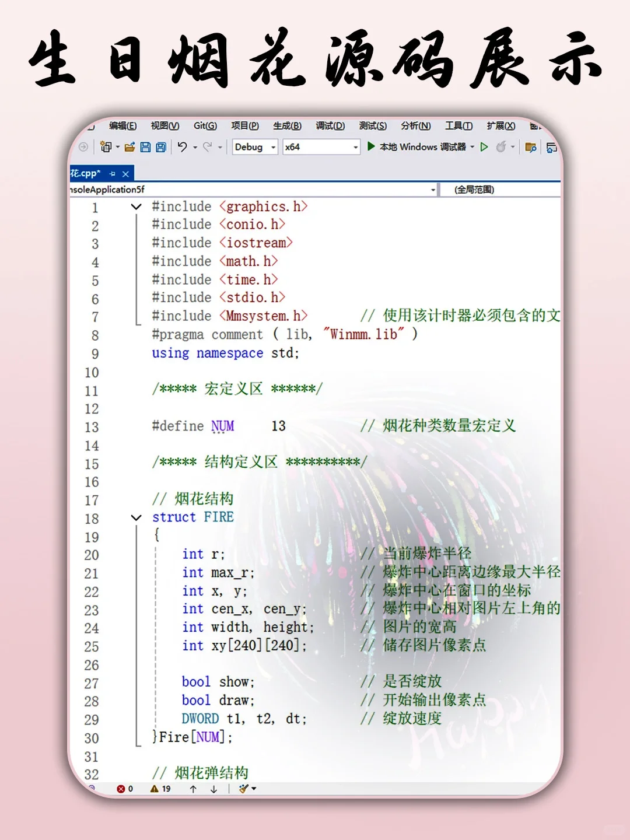Click the #pragma comment line 8
Screen dimensions: 630x840
(x=285, y=334)
